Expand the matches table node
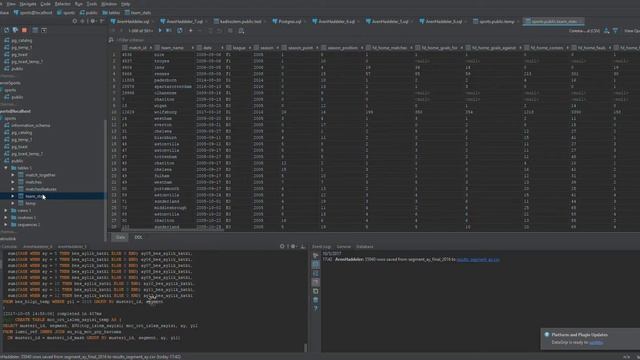This screenshot has width=640, height=360. [x=13, y=182]
